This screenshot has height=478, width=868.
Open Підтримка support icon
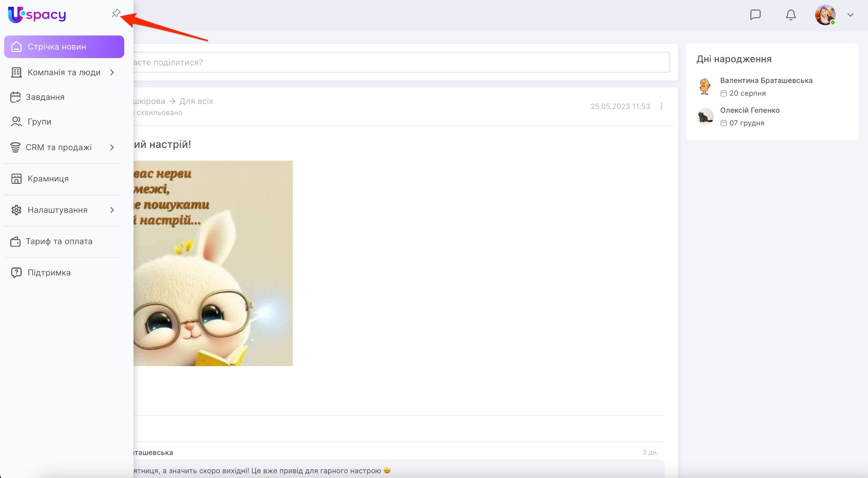click(16, 272)
